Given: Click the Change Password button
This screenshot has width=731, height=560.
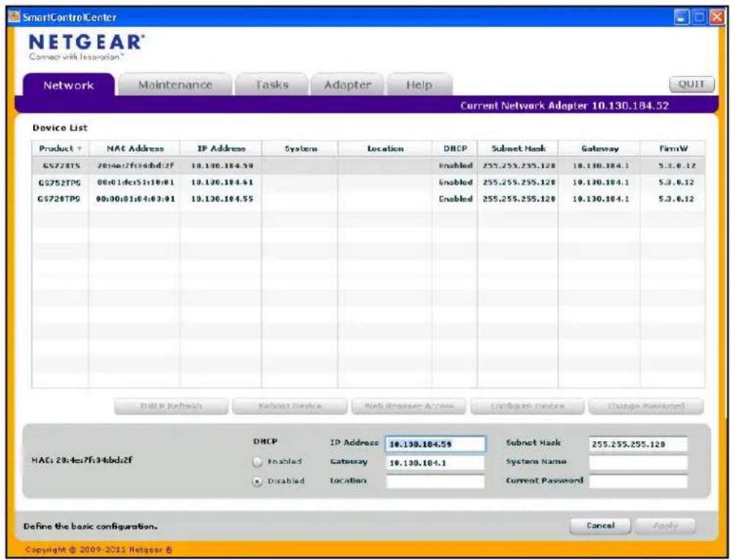Looking at the screenshot, I should (x=646, y=406).
